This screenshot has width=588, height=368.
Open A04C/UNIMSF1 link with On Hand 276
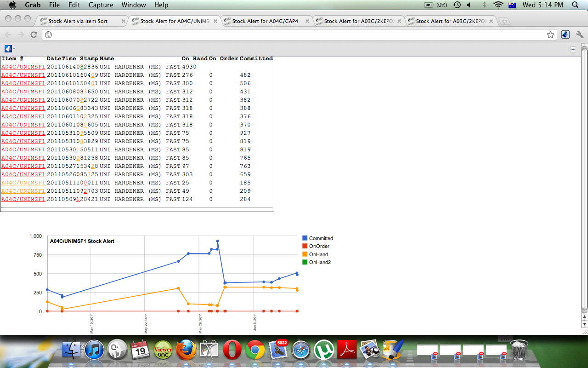[23, 75]
